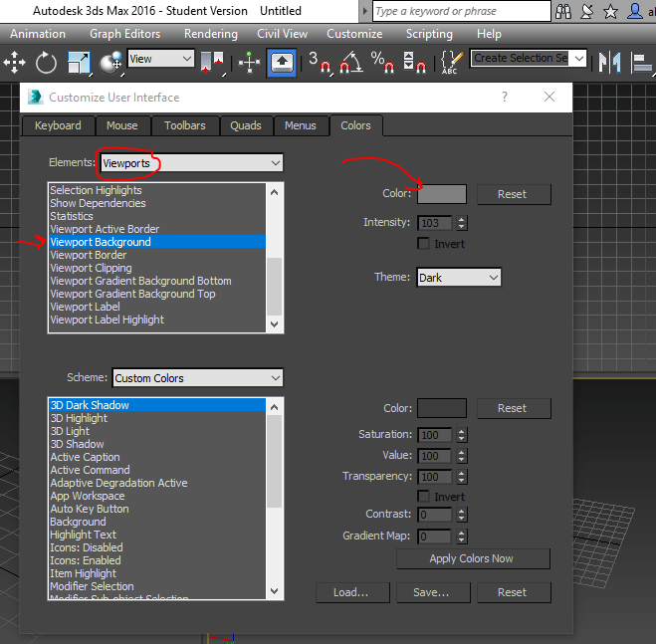Open Edit Named Selection Sets icon

point(452,63)
